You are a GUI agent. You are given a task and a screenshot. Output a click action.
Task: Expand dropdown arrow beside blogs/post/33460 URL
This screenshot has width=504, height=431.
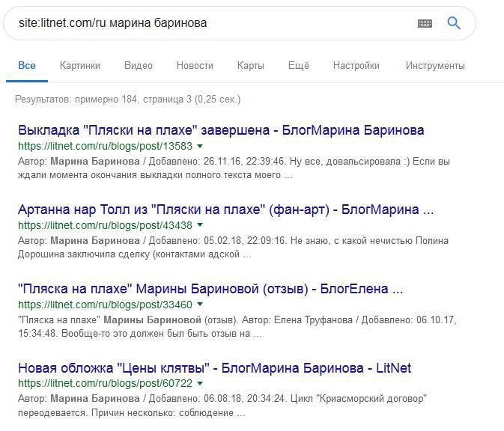(x=201, y=305)
